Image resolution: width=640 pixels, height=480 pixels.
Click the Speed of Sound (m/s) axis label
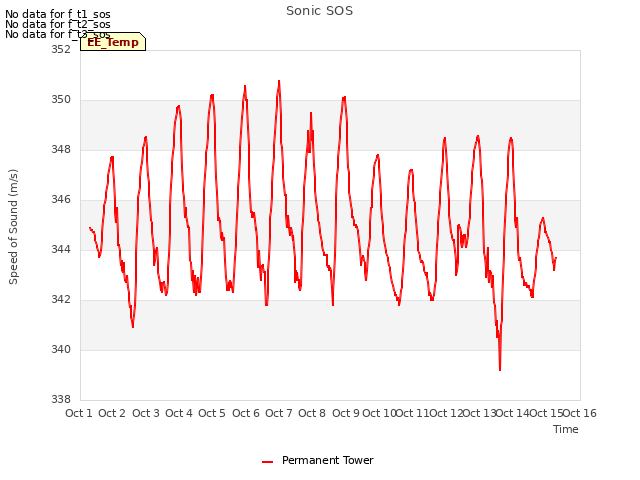click(x=13, y=227)
